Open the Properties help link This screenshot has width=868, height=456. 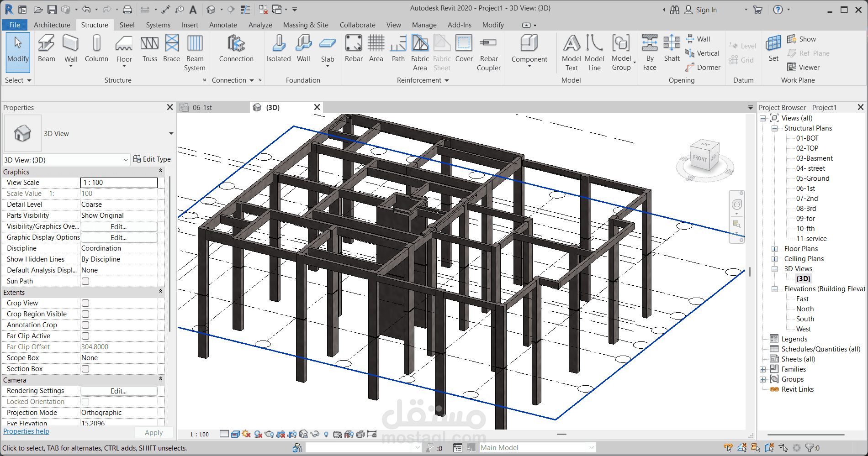click(26, 431)
